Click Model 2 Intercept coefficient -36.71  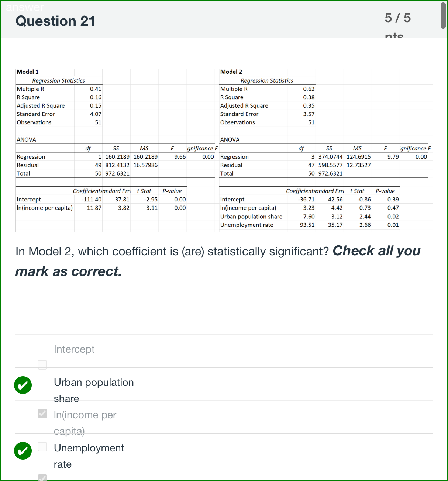click(x=306, y=200)
